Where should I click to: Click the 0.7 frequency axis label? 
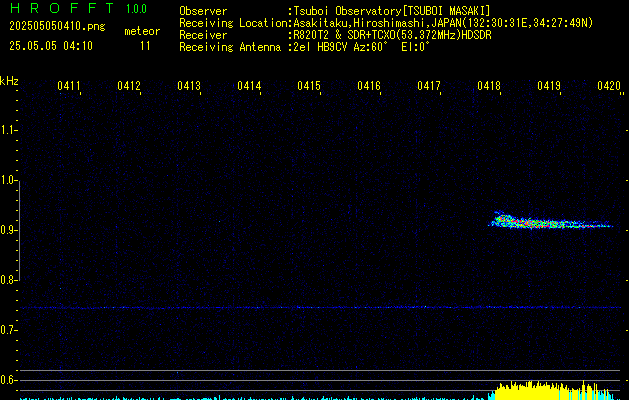[9, 330]
